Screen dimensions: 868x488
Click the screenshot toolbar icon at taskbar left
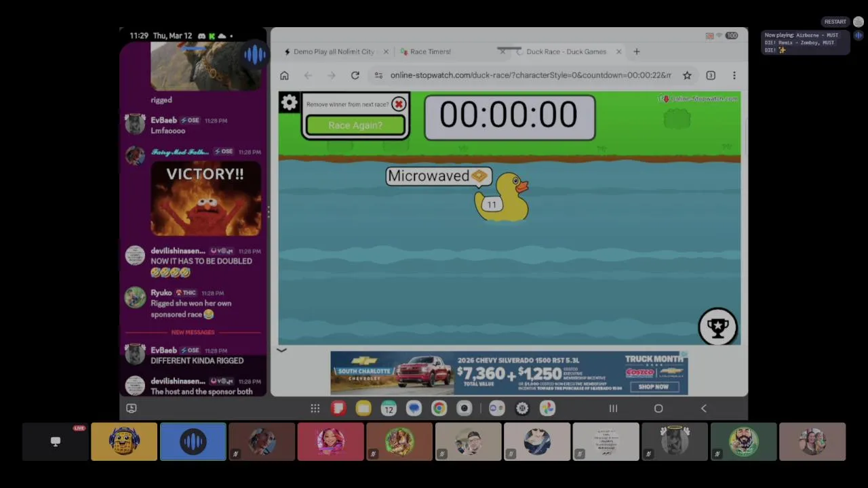click(132, 408)
